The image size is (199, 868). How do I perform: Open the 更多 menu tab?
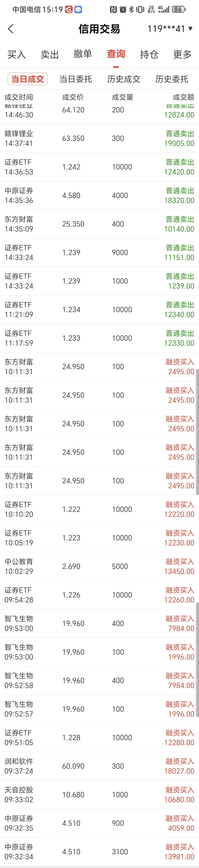click(x=182, y=54)
